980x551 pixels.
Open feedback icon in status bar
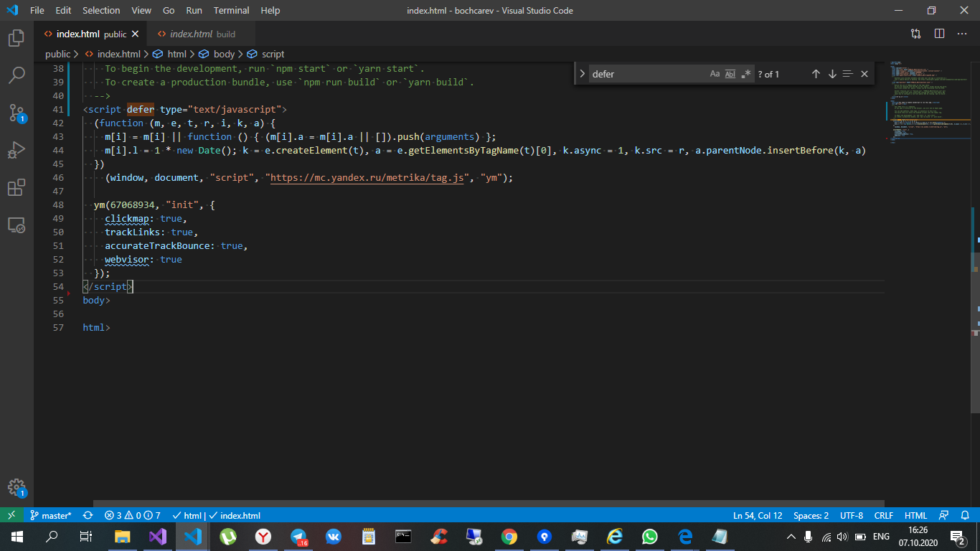point(944,515)
